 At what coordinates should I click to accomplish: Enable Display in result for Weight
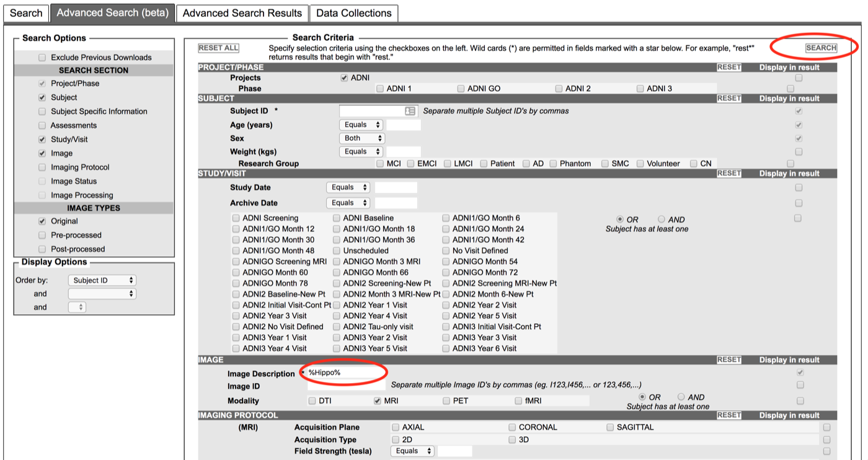pos(799,151)
